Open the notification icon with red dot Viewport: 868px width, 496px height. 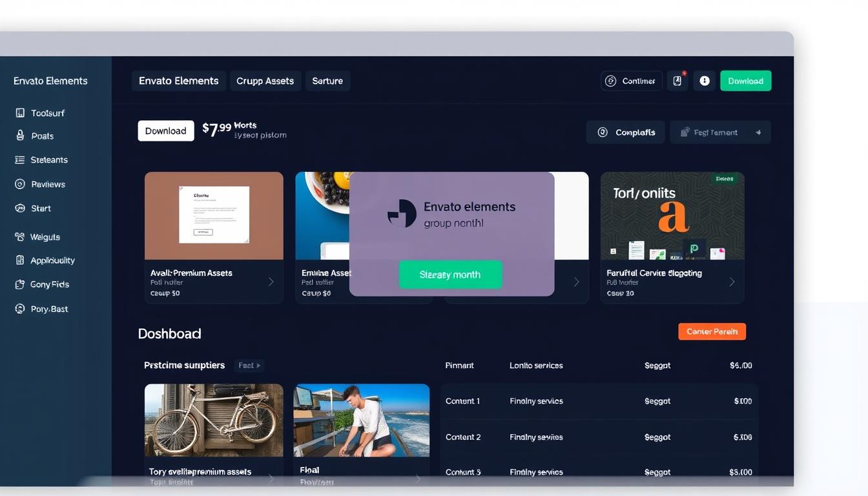pyautogui.click(x=677, y=81)
